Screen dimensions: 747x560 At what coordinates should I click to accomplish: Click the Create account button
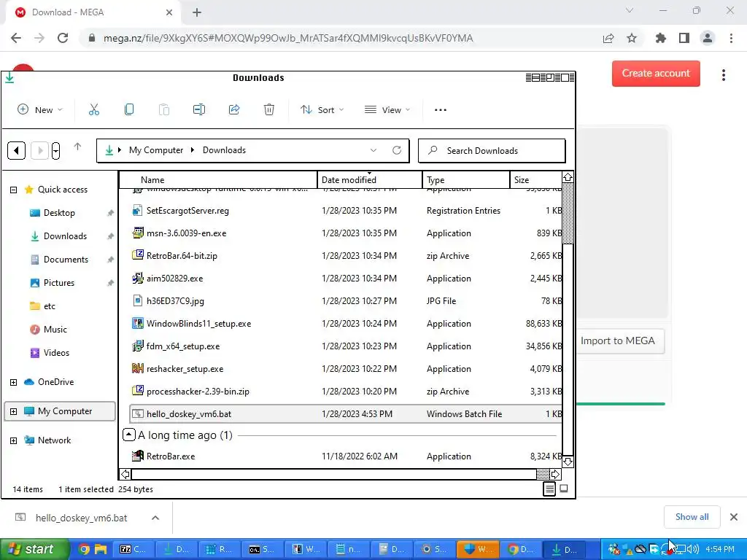coord(656,74)
